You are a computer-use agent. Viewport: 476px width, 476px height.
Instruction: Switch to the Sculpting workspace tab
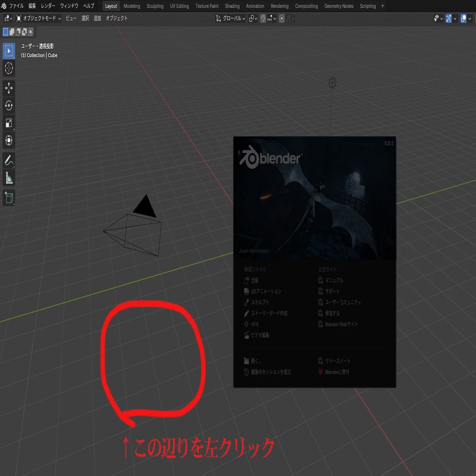coord(155,6)
